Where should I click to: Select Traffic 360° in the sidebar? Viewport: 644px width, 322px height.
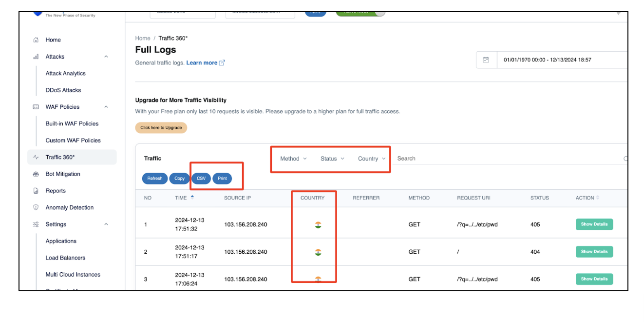[60, 157]
